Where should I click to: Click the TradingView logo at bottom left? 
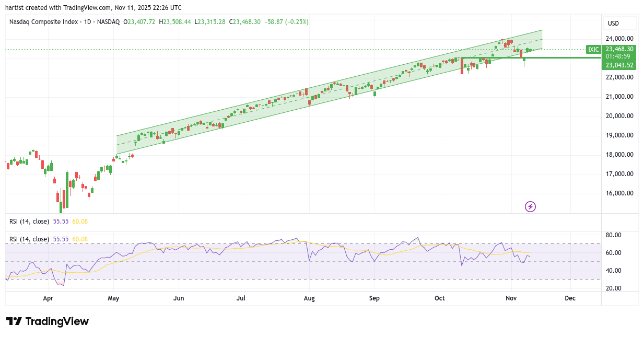coord(48,321)
